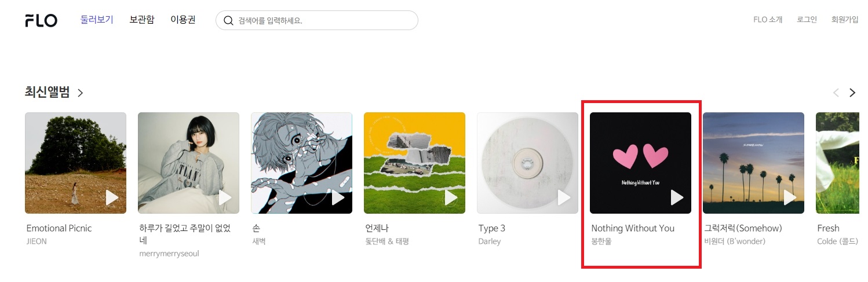This screenshot has height=282, width=868.
Task: Play the 손 album by 새벽
Action: [338, 197]
